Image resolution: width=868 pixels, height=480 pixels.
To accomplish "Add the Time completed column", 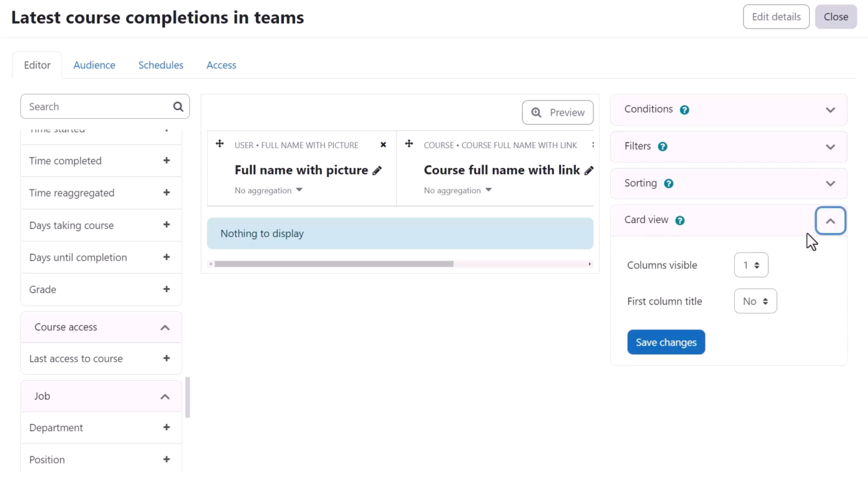I will click(x=166, y=160).
